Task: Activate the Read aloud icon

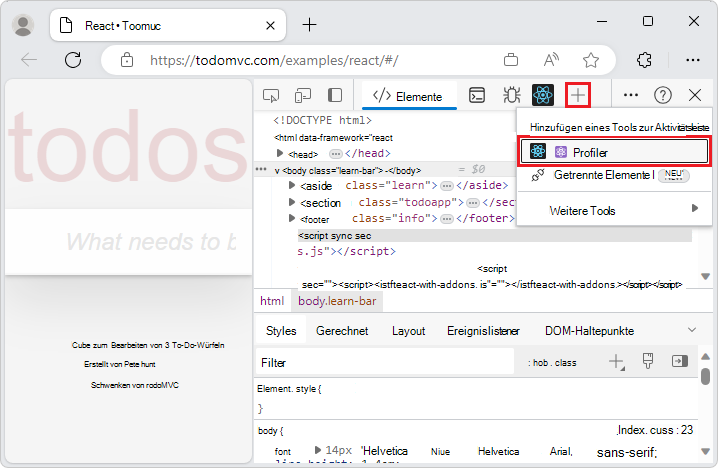Action: (x=551, y=60)
